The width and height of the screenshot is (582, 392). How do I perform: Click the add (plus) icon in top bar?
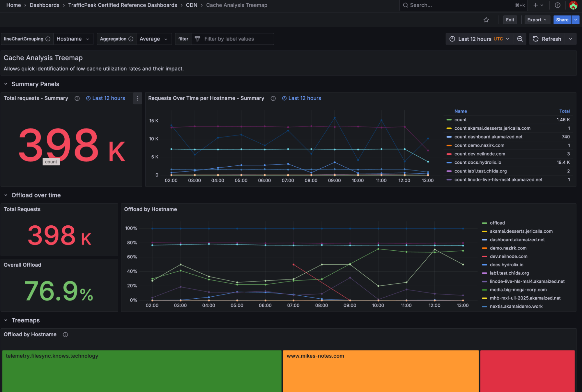pos(535,5)
